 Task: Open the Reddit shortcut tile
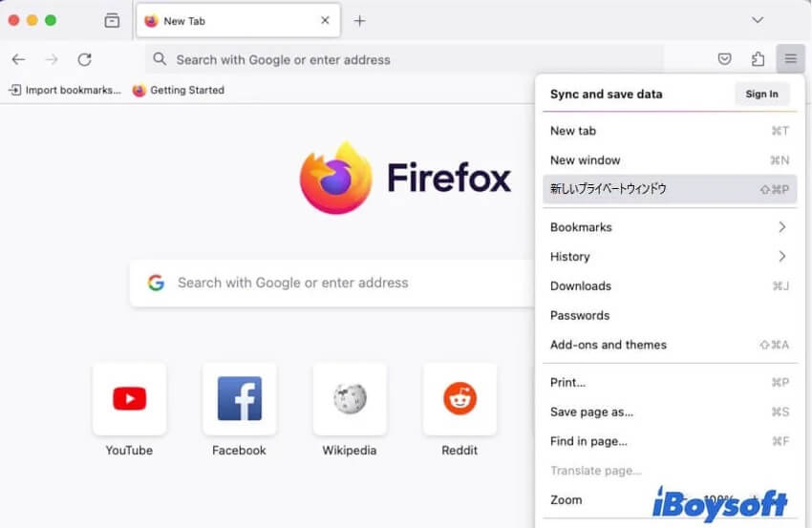[x=459, y=398]
